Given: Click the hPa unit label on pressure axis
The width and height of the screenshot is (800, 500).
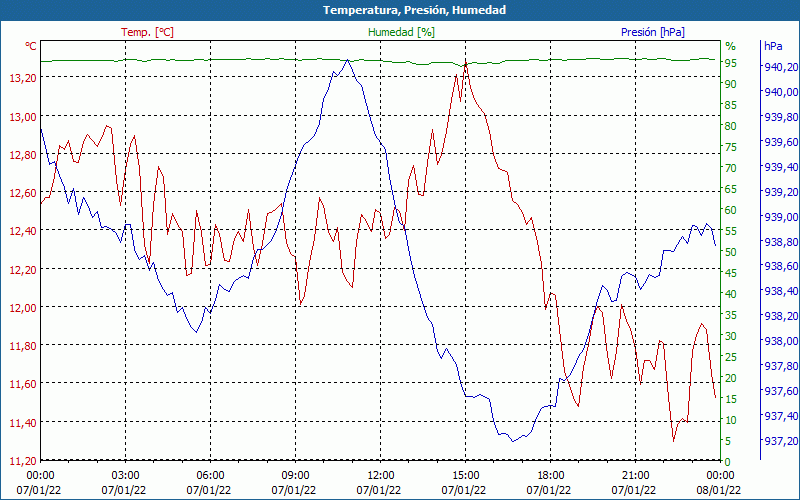Looking at the screenshot, I should 773,46.
